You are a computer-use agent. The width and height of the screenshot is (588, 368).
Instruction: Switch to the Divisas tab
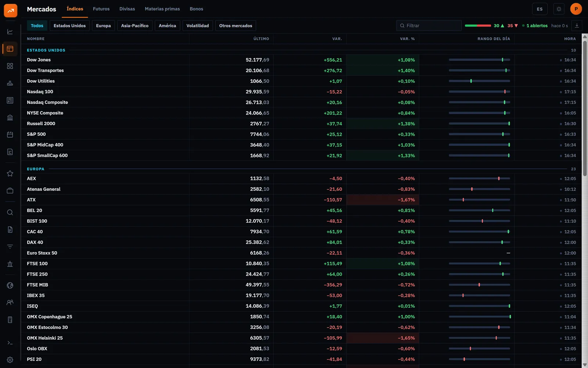tap(127, 9)
